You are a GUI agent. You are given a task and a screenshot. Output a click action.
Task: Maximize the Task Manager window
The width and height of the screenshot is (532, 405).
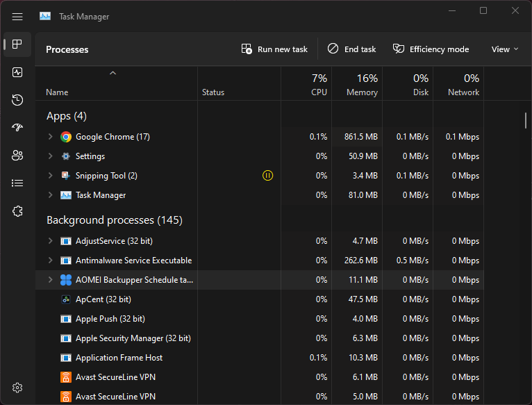click(x=483, y=11)
